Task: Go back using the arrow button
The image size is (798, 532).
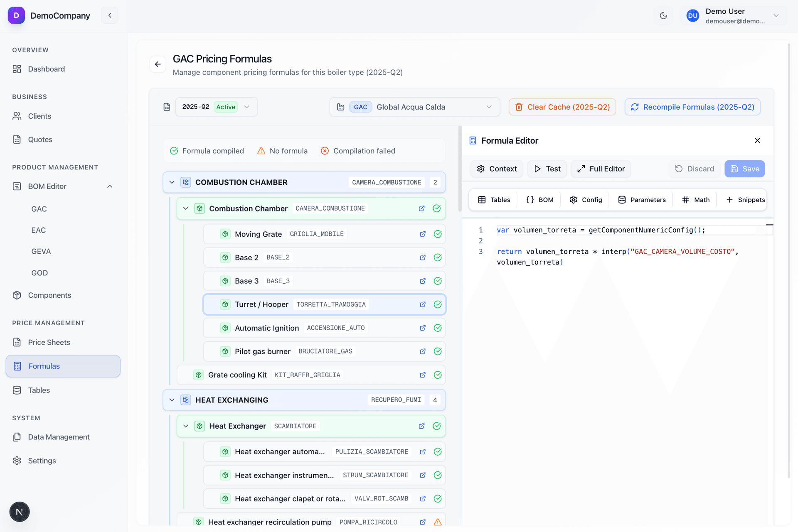Action: pyautogui.click(x=158, y=64)
